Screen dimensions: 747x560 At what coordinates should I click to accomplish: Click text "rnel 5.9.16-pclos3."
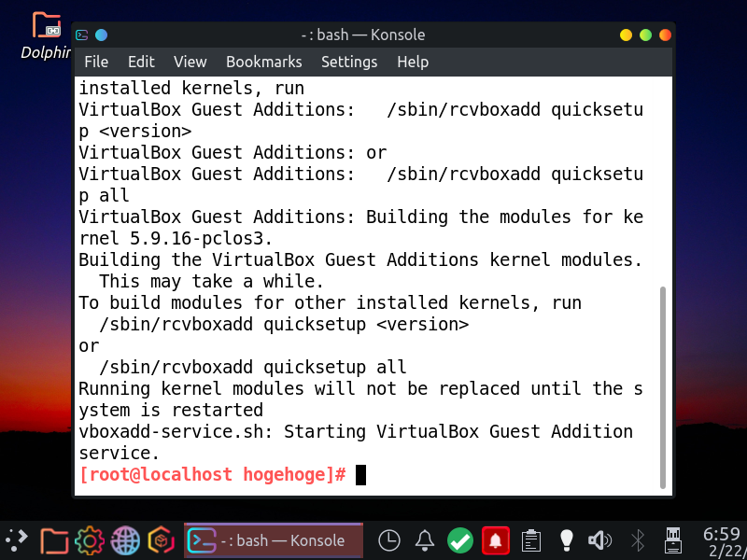pos(176,239)
